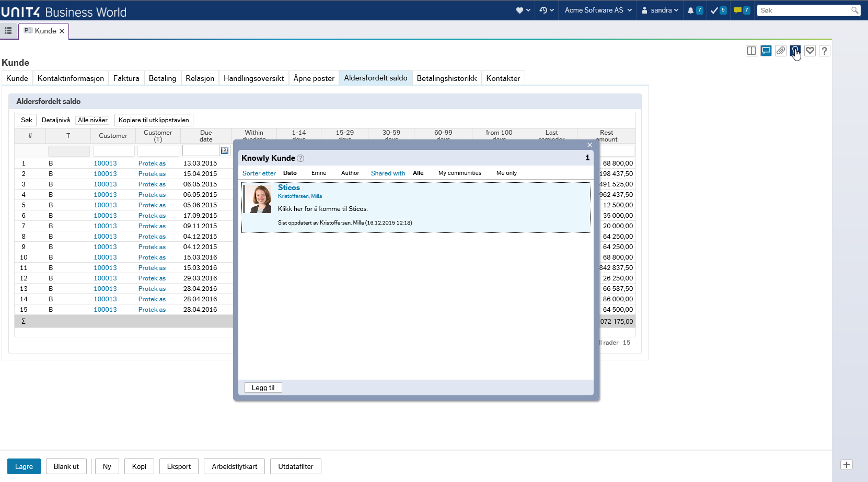Screen dimensions: 868x482
Task: Switch to Åpne poster tab
Action: (314, 78)
